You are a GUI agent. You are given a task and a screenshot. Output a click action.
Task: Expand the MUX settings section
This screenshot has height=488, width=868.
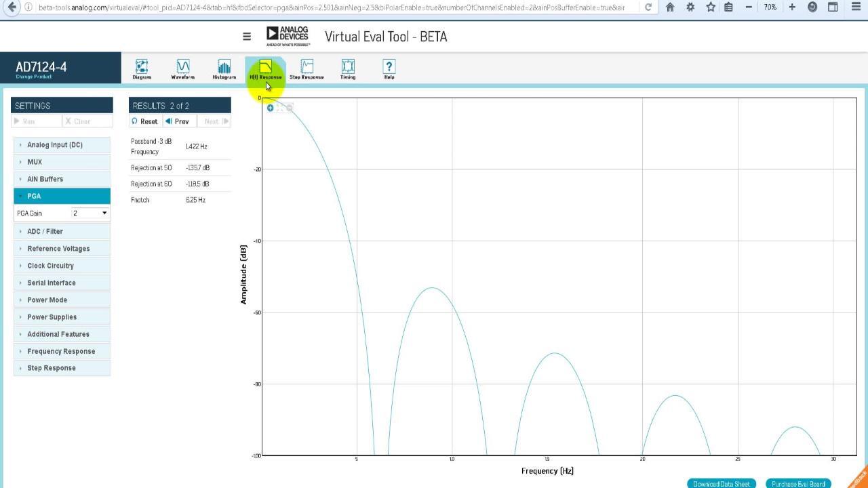pos(62,162)
